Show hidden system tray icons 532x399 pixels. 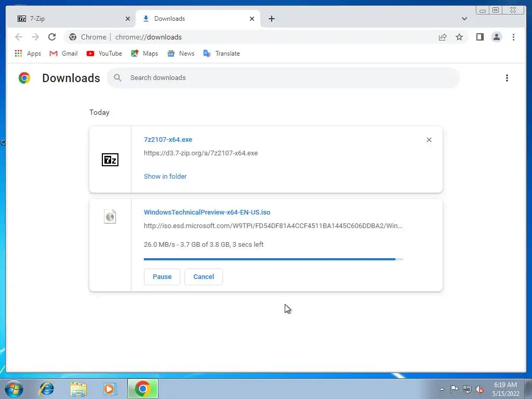point(442,389)
